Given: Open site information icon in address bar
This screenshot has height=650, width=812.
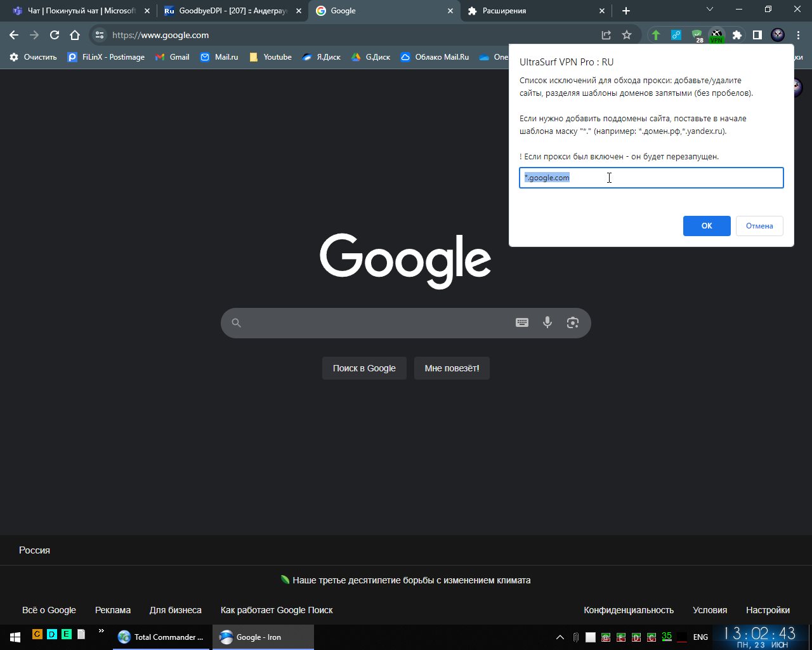Looking at the screenshot, I should 100,35.
